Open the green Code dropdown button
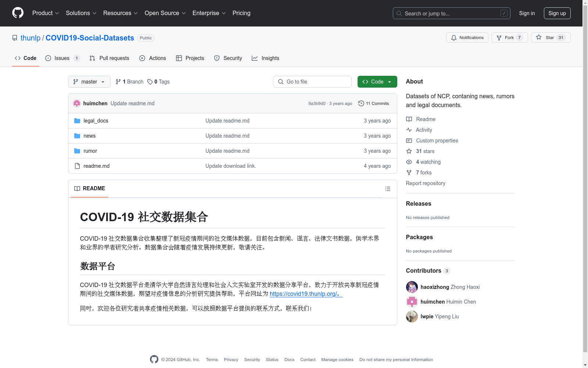 pos(377,82)
